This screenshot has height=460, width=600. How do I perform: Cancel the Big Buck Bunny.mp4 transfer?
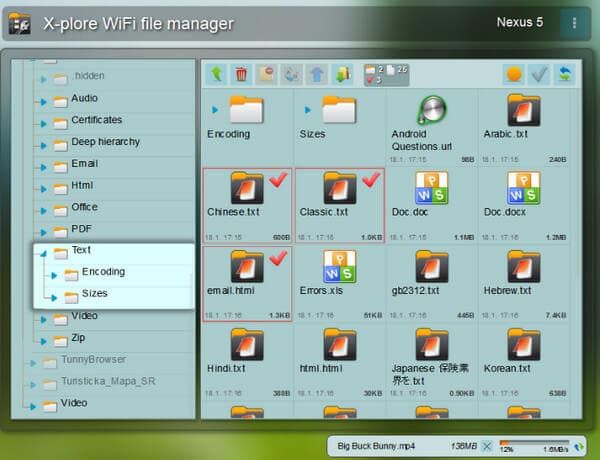click(487, 446)
